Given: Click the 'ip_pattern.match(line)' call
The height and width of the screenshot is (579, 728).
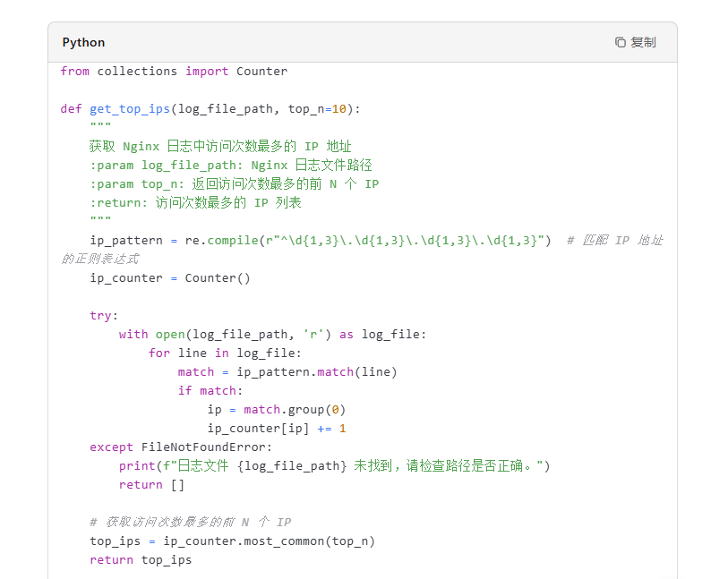Looking at the screenshot, I should [x=317, y=371].
